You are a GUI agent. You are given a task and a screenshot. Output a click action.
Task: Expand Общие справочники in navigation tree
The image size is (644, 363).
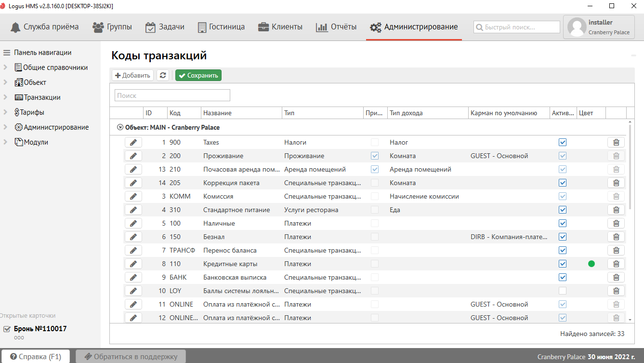click(x=5, y=67)
